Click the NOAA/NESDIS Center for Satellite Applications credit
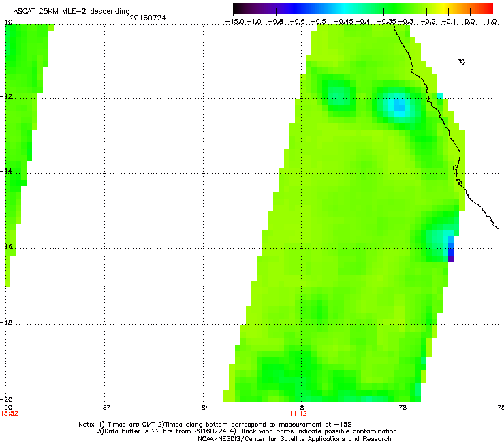The height and width of the screenshot is (443, 504). (x=294, y=439)
